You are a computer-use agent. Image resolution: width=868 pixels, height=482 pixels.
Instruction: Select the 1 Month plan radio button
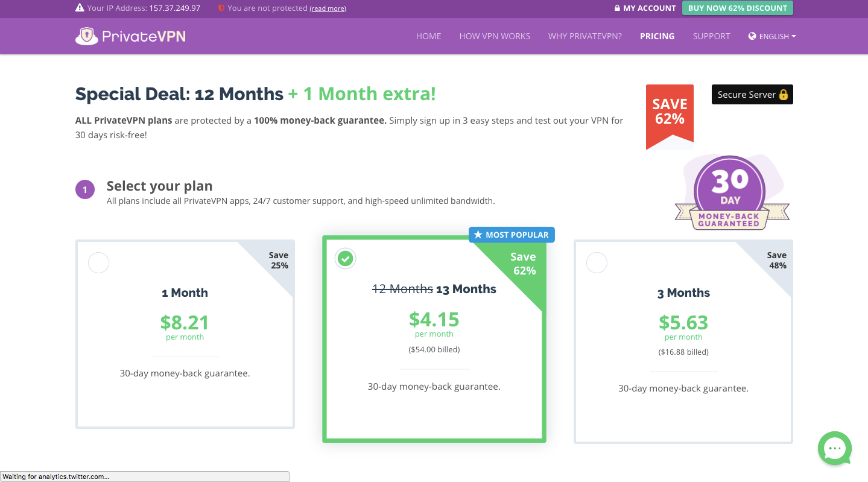tap(99, 263)
